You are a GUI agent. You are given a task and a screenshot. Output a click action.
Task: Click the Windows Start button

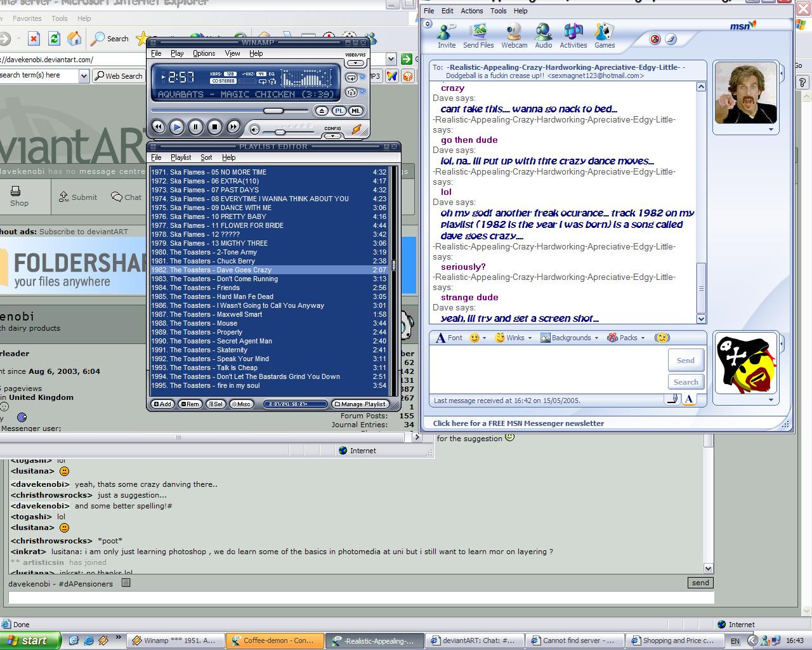click(30, 640)
